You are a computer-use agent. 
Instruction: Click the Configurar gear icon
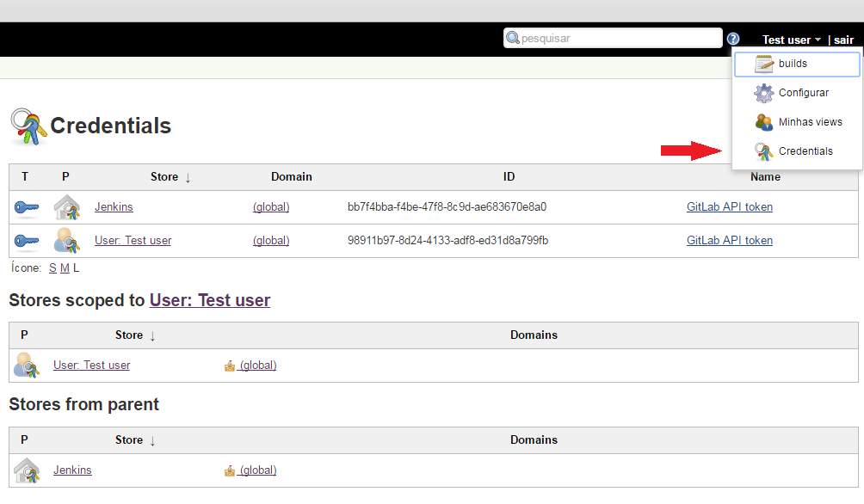coord(763,93)
